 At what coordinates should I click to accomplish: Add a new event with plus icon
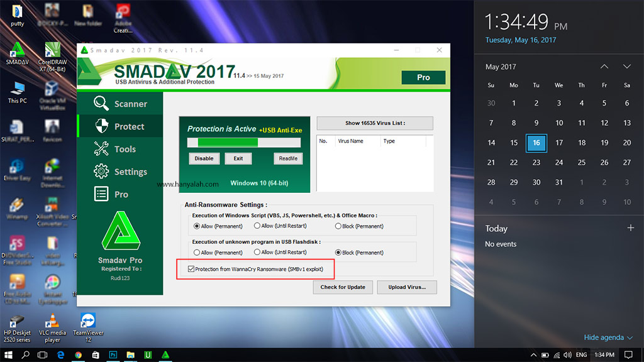[x=630, y=228]
